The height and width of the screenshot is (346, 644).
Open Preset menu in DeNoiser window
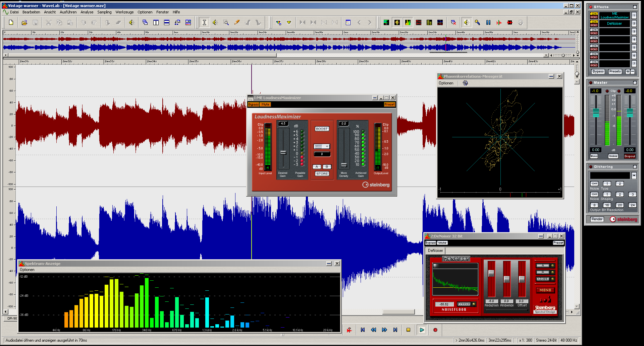point(558,243)
